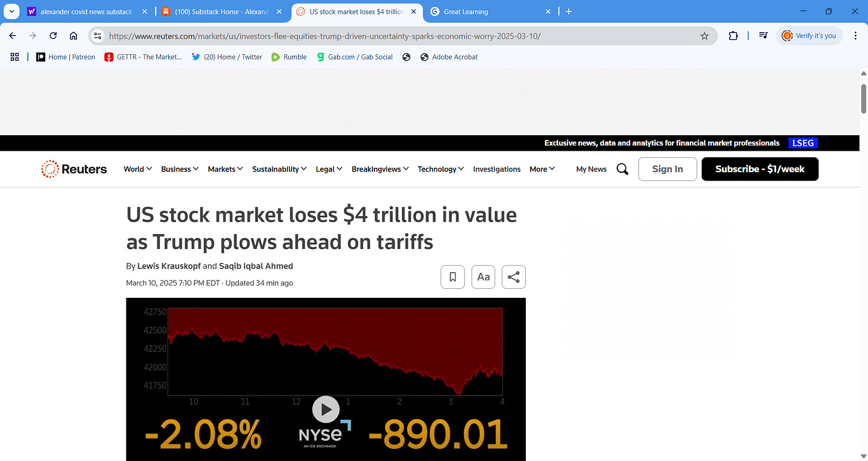The width and height of the screenshot is (868, 461).
Task: Expand the Sustainability menu
Action: pos(279,169)
